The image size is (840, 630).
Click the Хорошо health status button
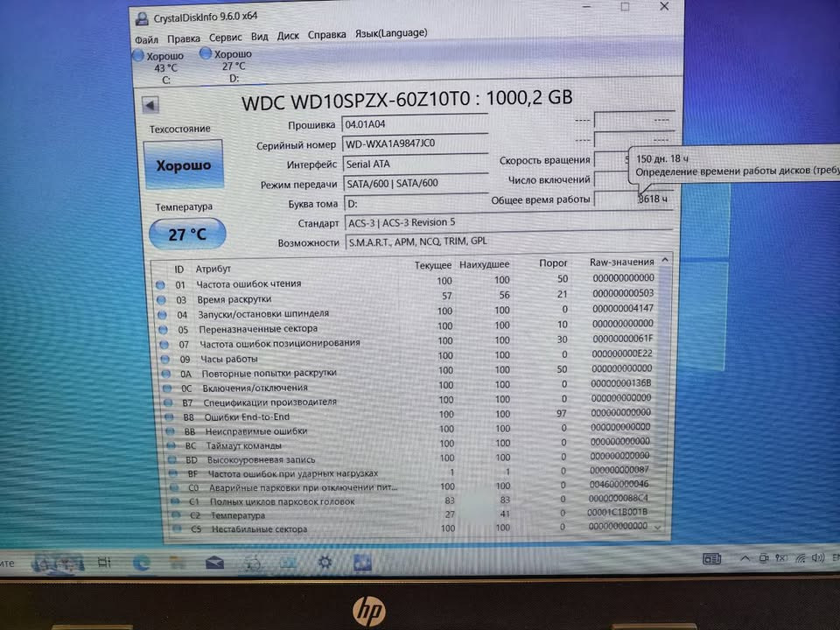click(x=183, y=164)
